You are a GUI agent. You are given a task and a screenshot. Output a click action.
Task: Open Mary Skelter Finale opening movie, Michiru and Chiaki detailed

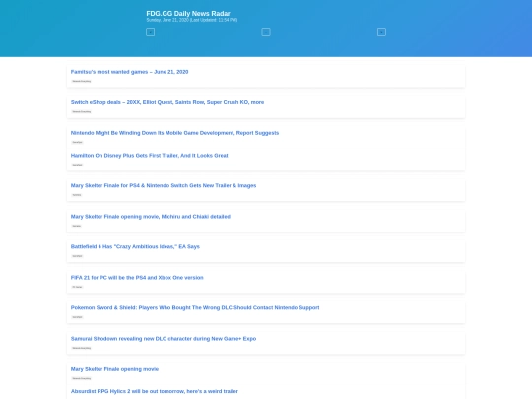click(151, 217)
